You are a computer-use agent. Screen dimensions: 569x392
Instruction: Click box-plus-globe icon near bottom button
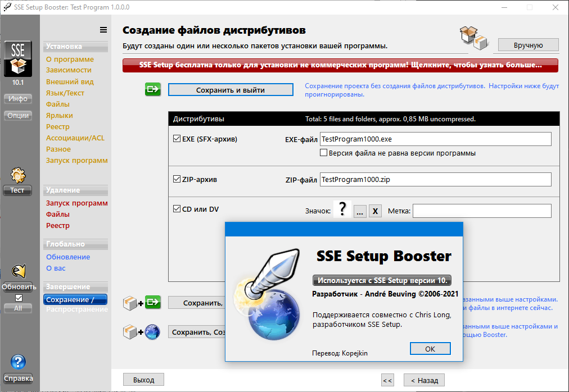[142, 332]
